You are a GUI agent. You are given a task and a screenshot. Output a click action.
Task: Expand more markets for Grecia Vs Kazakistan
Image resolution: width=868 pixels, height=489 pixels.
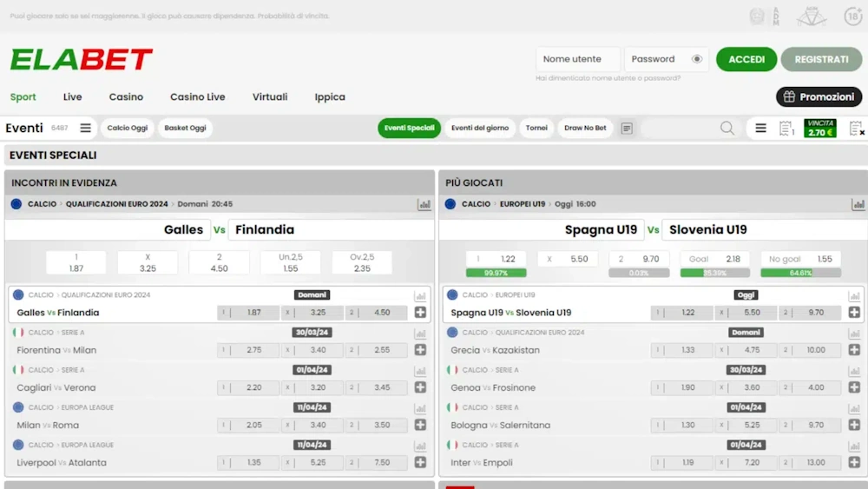pos(854,350)
